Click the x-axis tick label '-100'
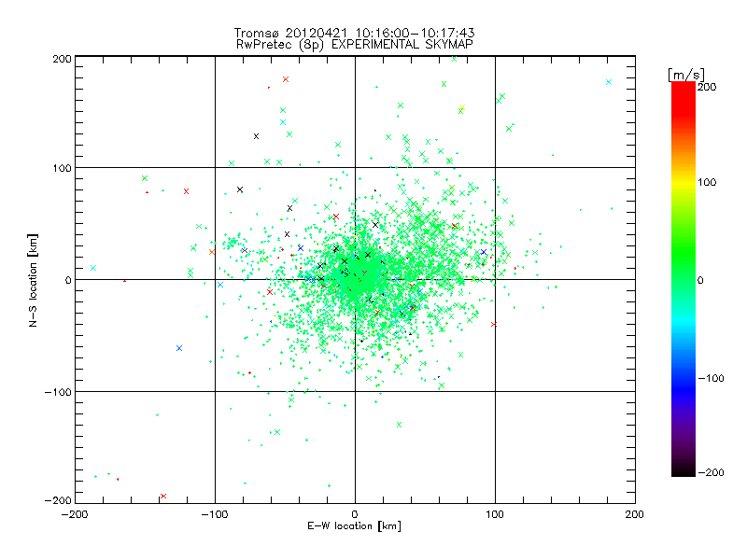747x560 pixels. [215, 515]
